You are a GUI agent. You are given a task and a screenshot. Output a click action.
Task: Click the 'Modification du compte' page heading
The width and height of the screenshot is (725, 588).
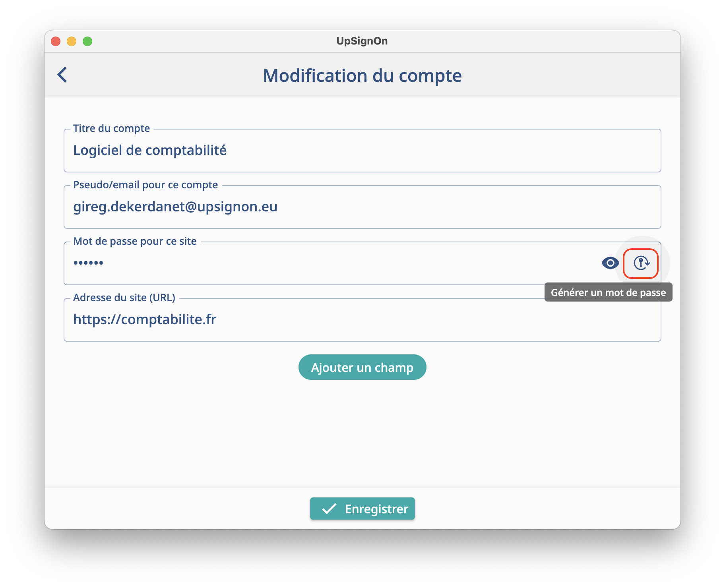click(x=362, y=75)
